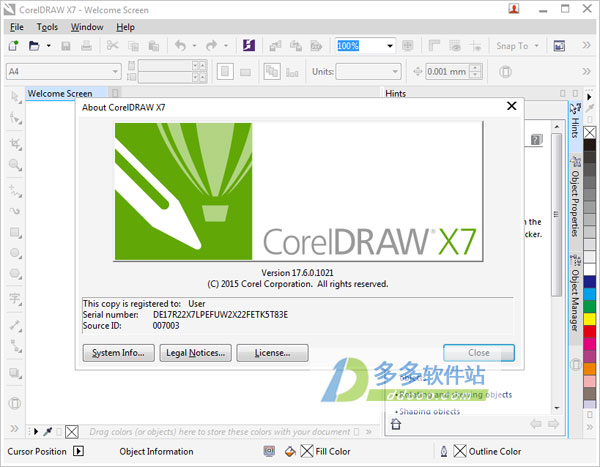Select the Rectangle tool
This screenshot has width=600, height=467.
[x=15, y=232]
